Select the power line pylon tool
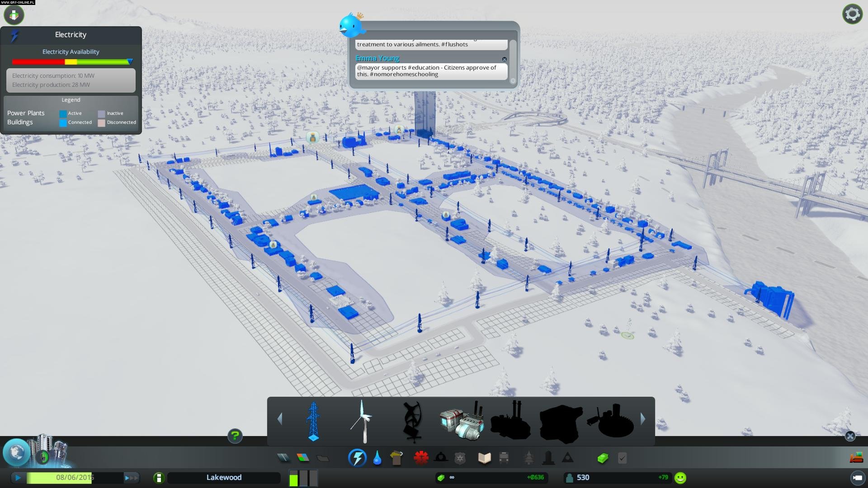Viewport: 868px width, 488px height. coord(313,421)
